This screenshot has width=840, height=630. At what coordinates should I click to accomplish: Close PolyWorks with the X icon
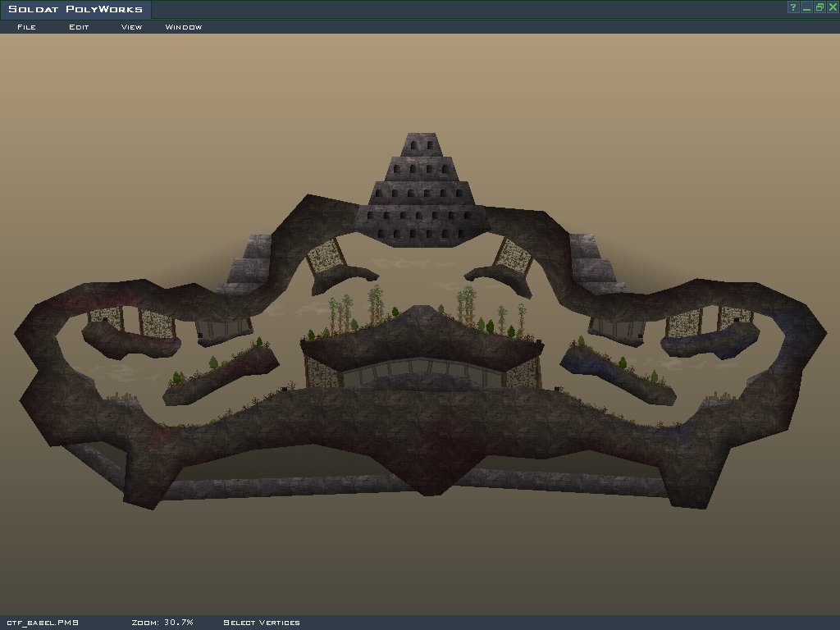[x=831, y=7]
